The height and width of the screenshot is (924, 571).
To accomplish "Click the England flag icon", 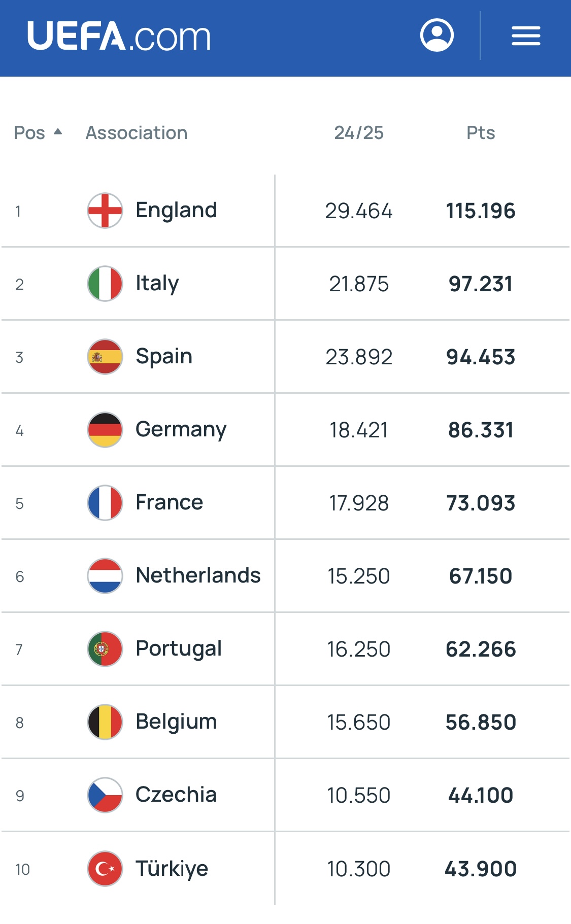I will click(x=105, y=211).
